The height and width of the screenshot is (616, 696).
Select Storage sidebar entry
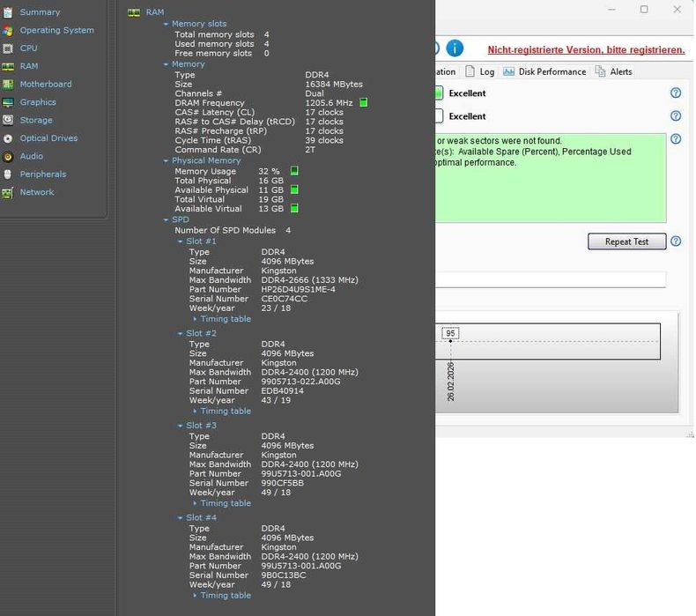click(x=36, y=121)
